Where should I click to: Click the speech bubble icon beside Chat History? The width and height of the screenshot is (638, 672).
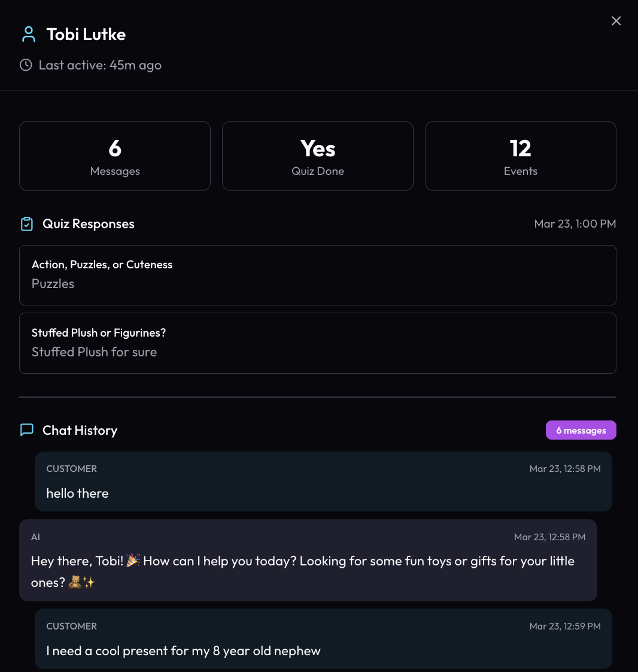(x=26, y=429)
